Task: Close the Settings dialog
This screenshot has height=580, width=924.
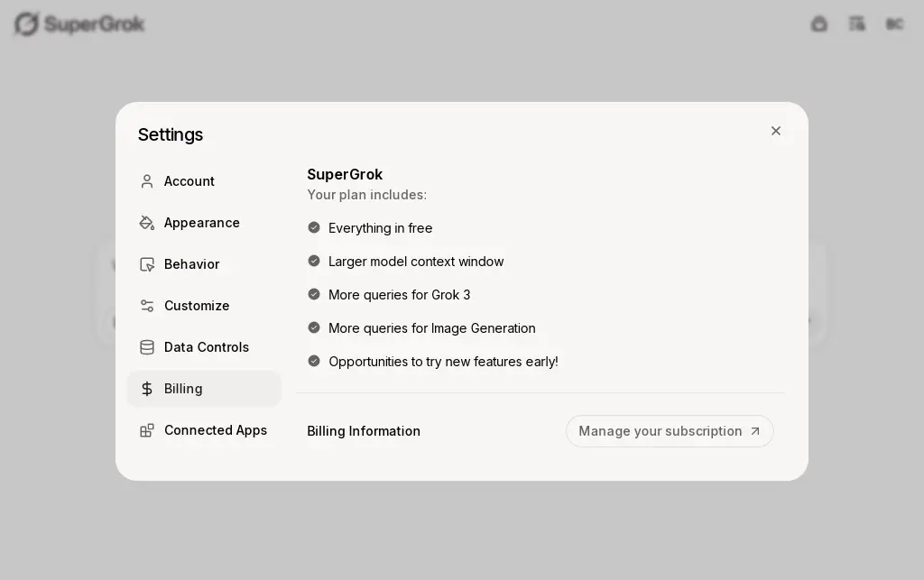Action: [x=775, y=131]
